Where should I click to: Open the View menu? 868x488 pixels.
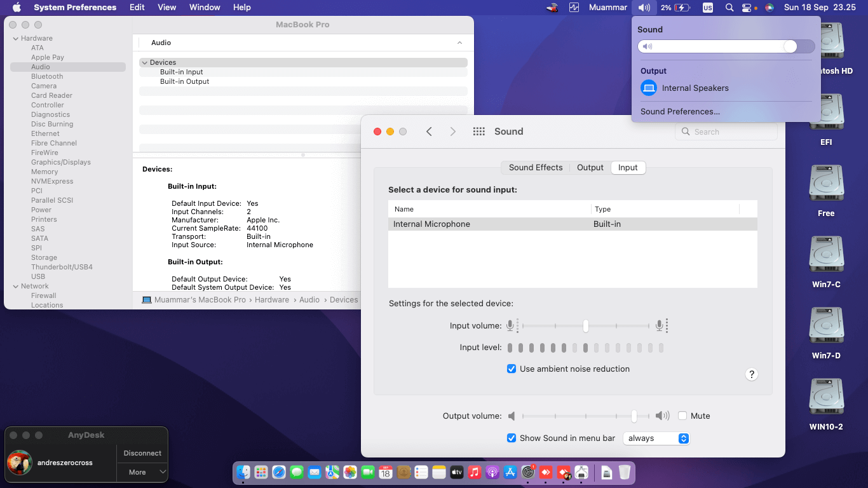coord(167,8)
